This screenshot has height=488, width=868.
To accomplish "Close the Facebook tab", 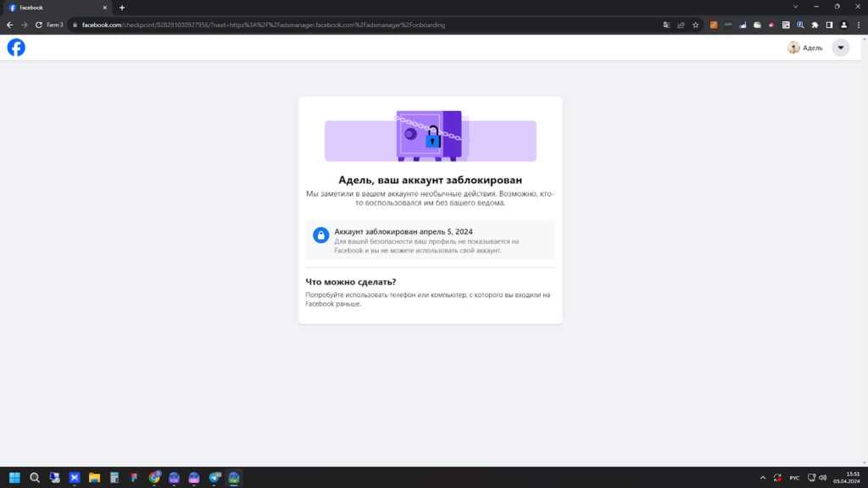I will [x=104, y=8].
